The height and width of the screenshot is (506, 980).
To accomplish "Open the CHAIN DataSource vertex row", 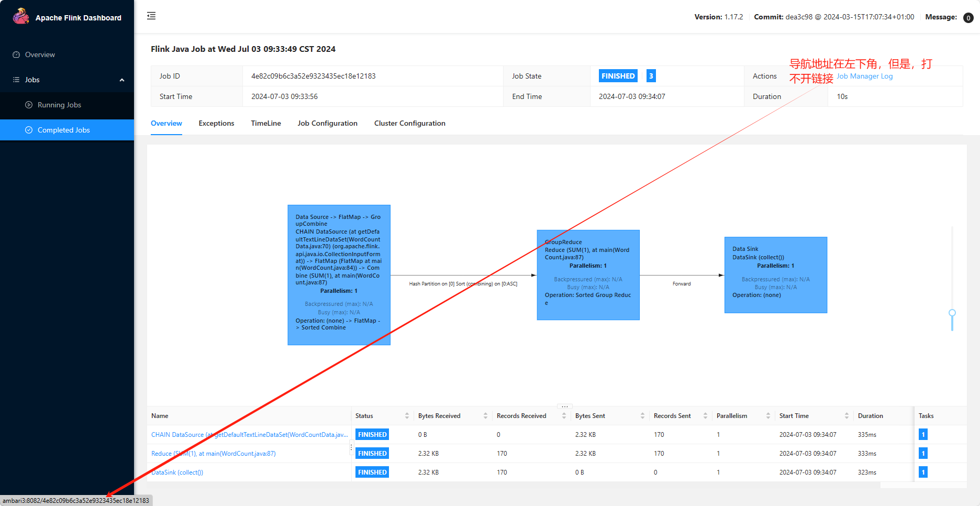I will tap(250, 435).
